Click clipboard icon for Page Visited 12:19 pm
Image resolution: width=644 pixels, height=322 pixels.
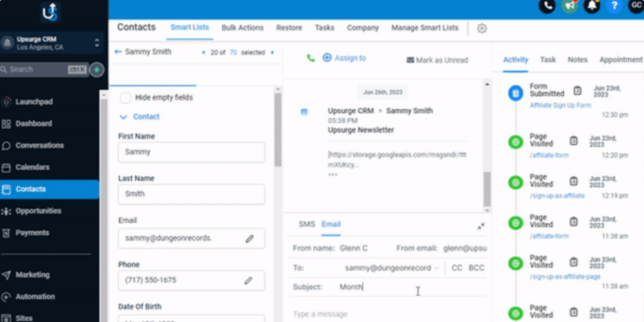click(x=574, y=181)
